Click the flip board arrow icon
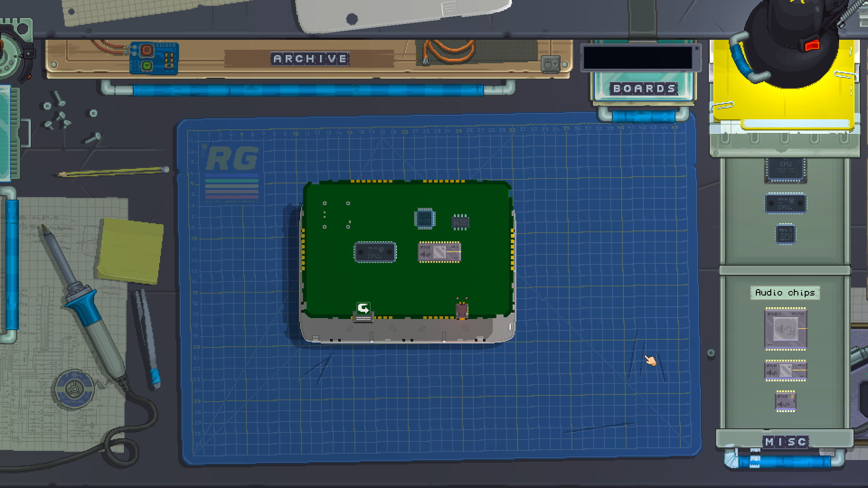Screen dimensions: 868x488 [363, 309]
